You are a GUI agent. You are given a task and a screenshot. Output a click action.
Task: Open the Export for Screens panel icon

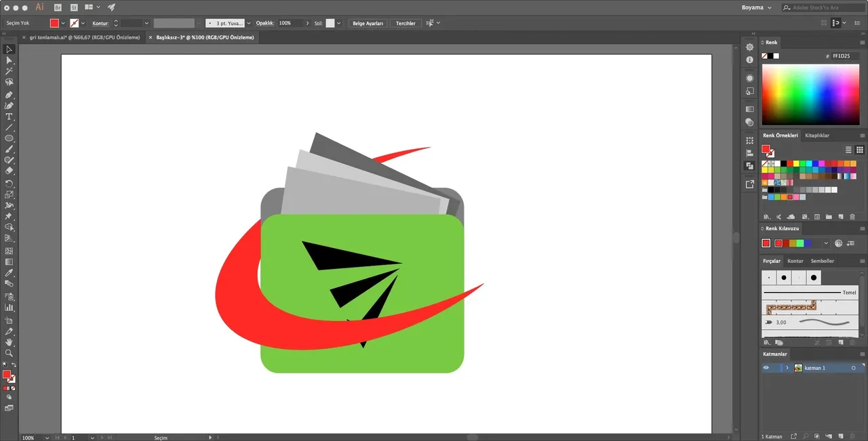click(749, 184)
